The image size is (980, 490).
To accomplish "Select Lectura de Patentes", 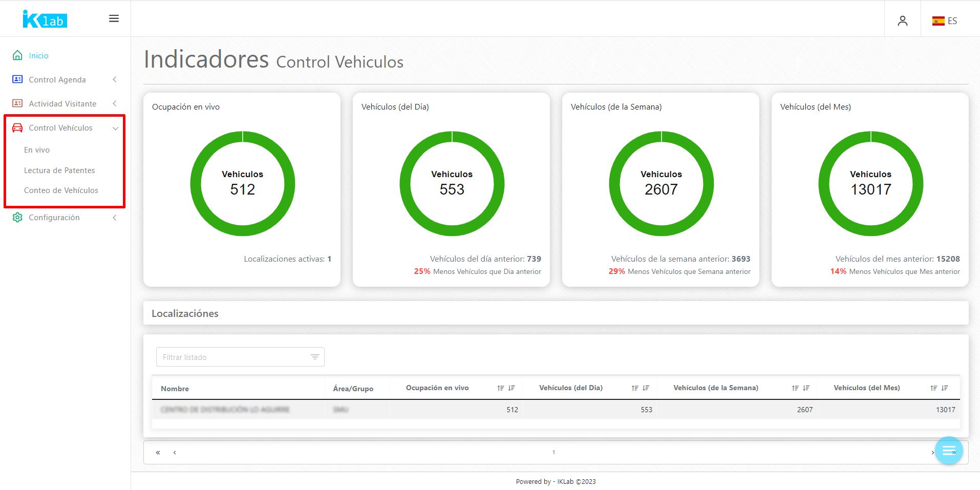I will tap(59, 171).
